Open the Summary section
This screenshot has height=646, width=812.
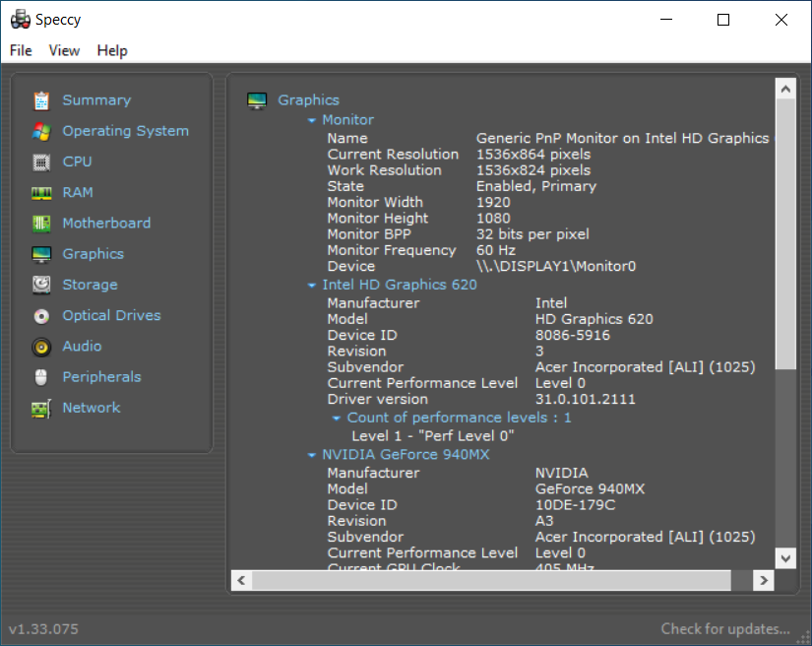click(x=96, y=100)
